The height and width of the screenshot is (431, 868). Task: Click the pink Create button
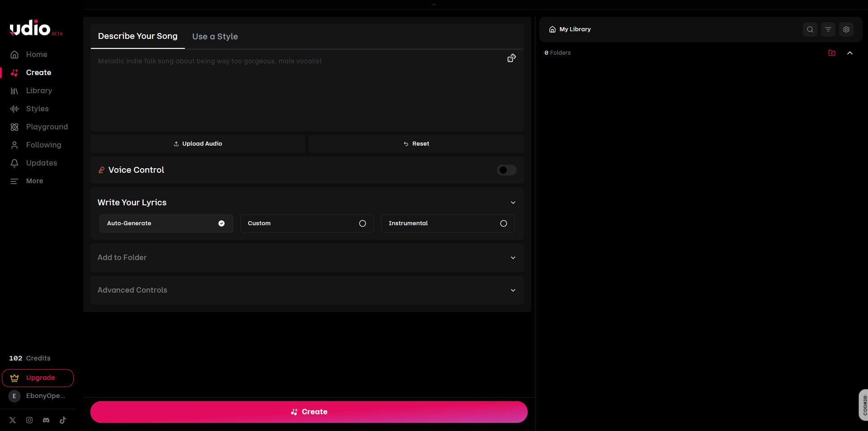tap(309, 412)
